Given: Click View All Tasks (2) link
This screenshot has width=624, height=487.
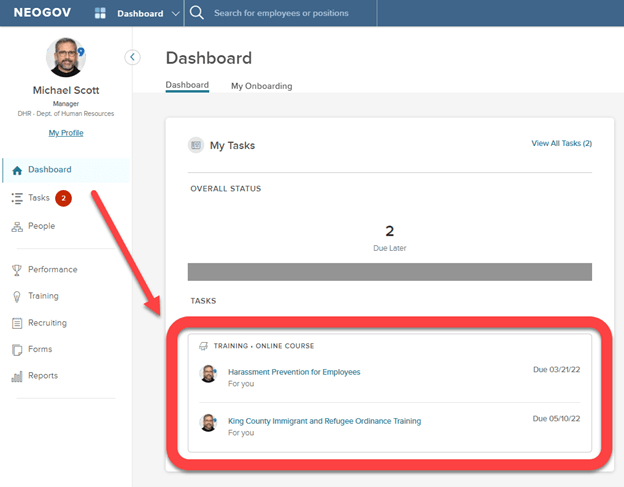Looking at the screenshot, I should (x=561, y=144).
